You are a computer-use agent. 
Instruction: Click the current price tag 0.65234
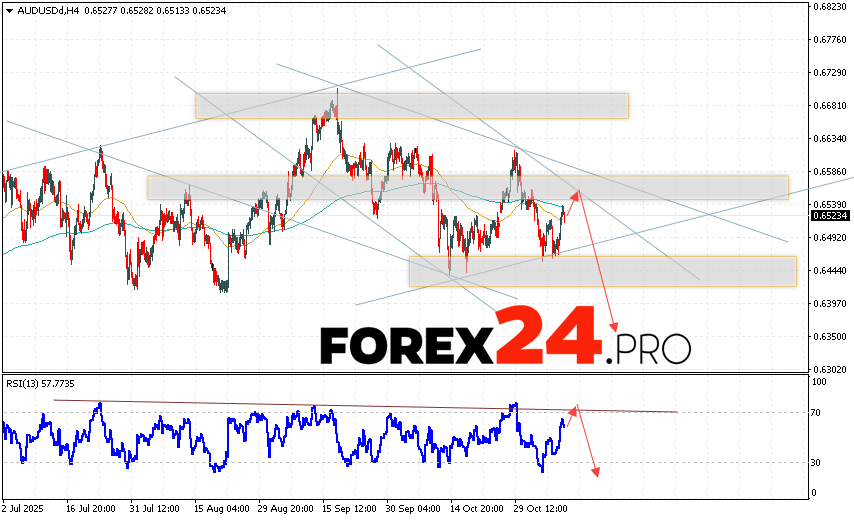tap(830, 215)
